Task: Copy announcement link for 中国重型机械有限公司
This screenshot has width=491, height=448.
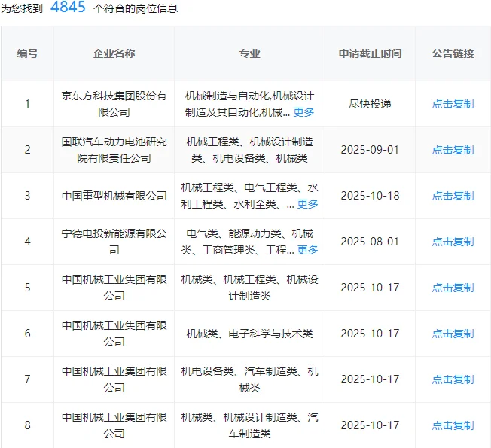Action: point(453,196)
